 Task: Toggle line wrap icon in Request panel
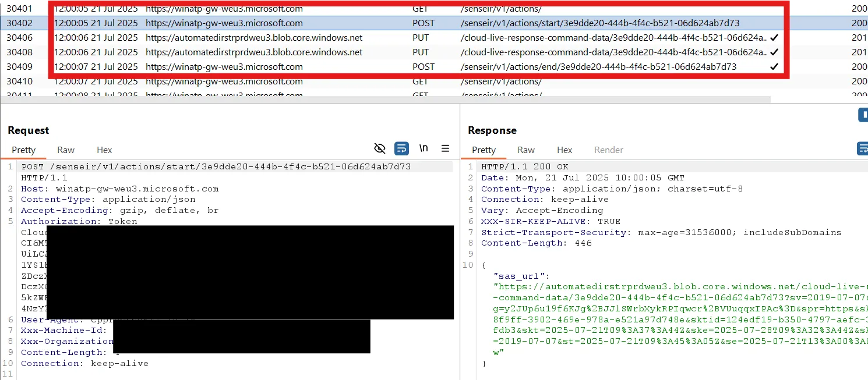point(401,149)
